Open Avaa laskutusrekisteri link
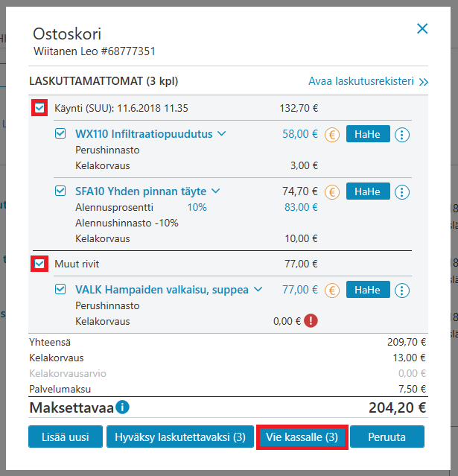Image resolution: width=458 pixels, height=476 pixels. click(x=368, y=81)
